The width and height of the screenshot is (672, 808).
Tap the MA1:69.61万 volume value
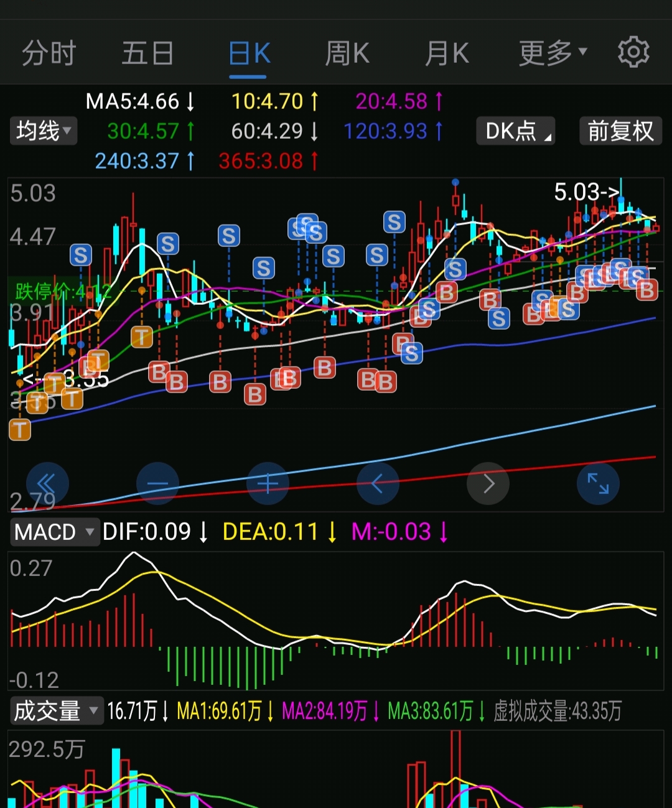pos(226,711)
